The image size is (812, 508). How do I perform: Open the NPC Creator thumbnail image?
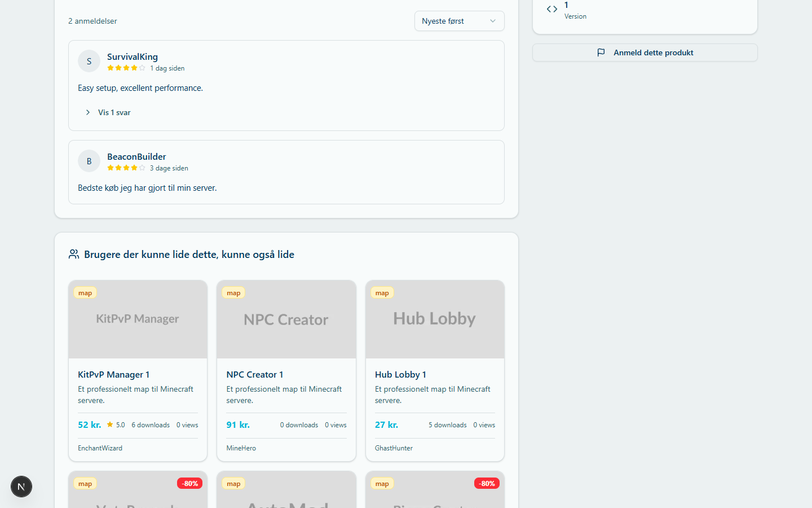click(x=286, y=319)
